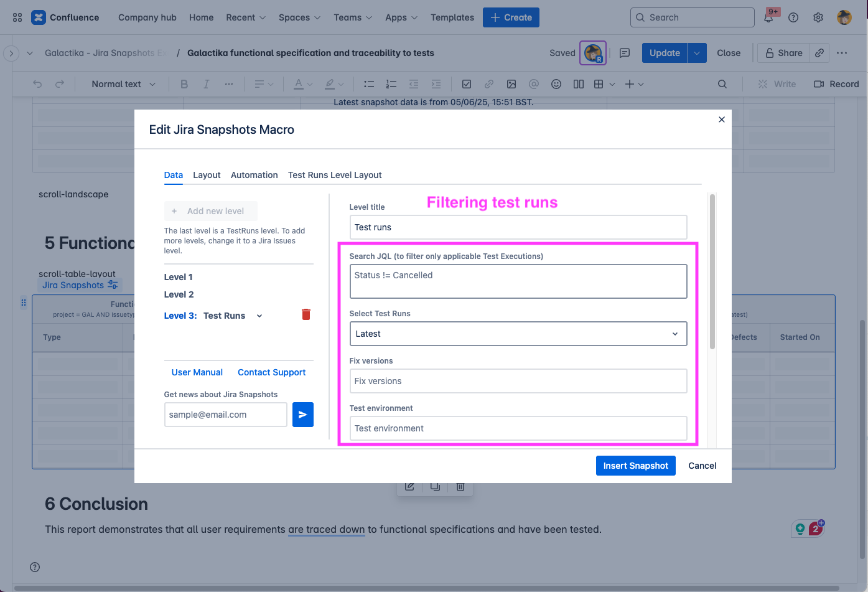
Task: Select the Data tab
Action: 174,175
